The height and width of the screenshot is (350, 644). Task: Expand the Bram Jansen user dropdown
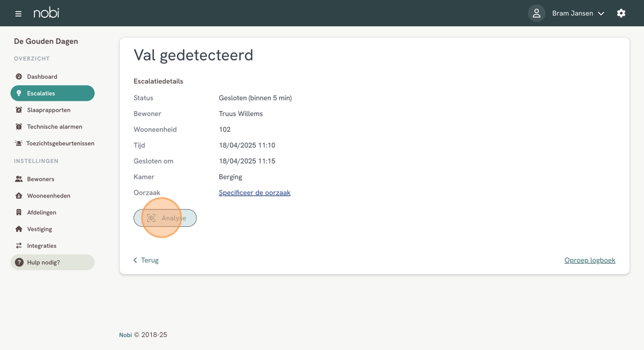click(578, 13)
